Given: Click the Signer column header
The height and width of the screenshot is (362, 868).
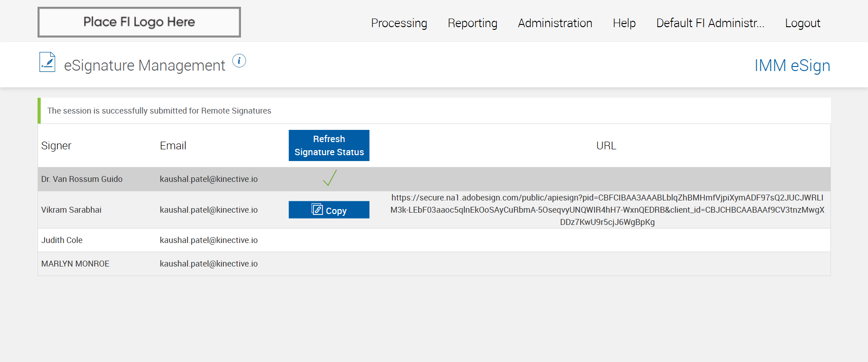Looking at the screenshot, I should pyautogui.click(x=57, y=146).
